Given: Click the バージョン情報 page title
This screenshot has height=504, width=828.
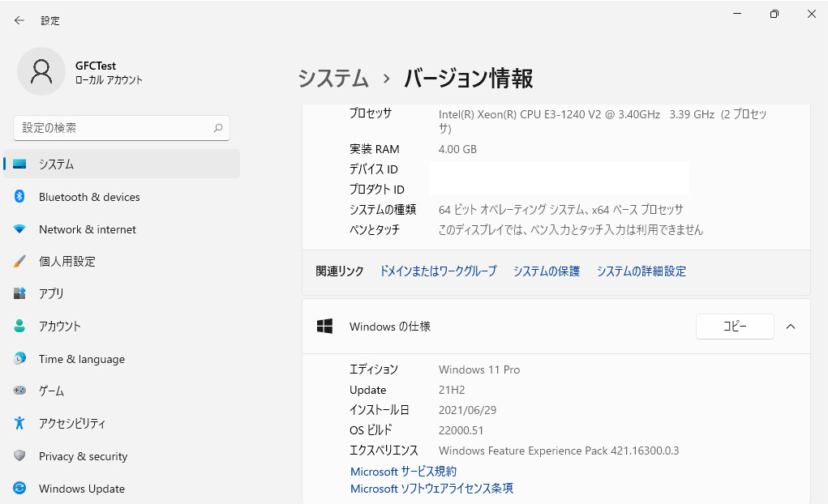Looking at the screenshot, I should click(469, 79).
